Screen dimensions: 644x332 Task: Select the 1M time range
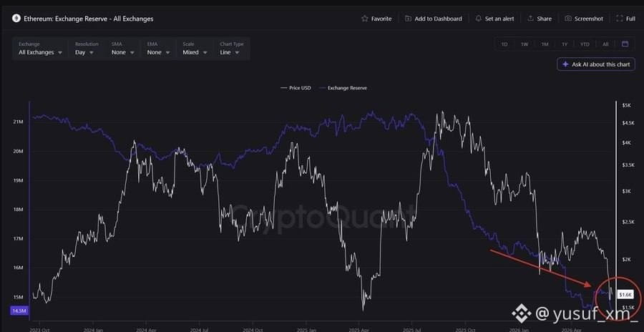click(x=545, y=44)
